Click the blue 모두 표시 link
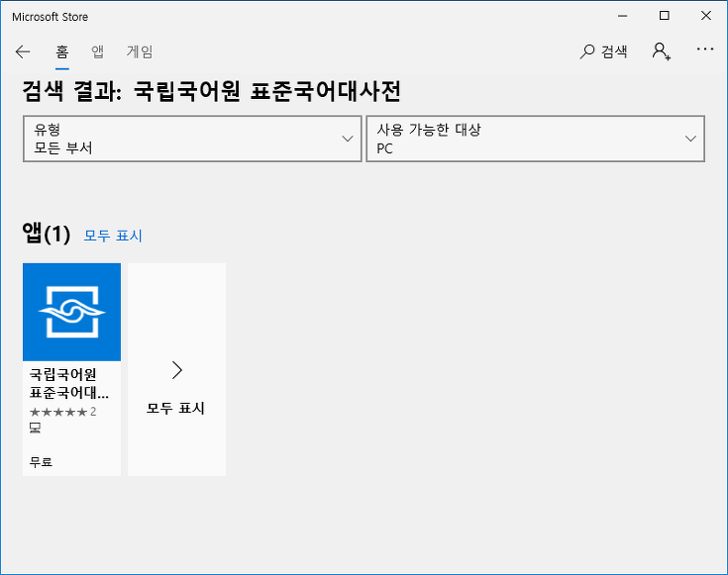 [113, 236]
